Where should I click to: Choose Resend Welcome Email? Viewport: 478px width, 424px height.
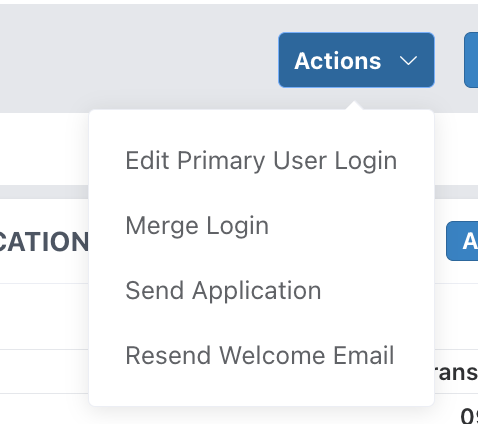coord(261,355)
